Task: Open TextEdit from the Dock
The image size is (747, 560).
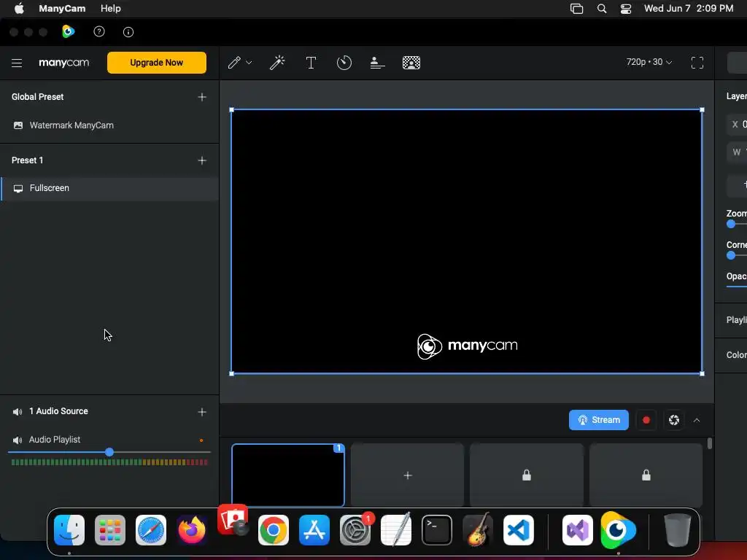Action: tap(396, 529)
